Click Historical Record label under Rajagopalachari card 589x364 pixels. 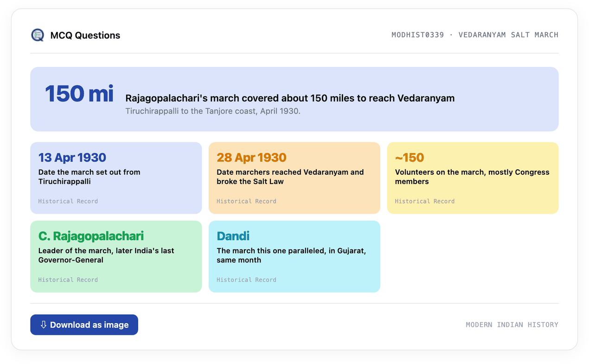pyautogui.click(x=68, y=280)
